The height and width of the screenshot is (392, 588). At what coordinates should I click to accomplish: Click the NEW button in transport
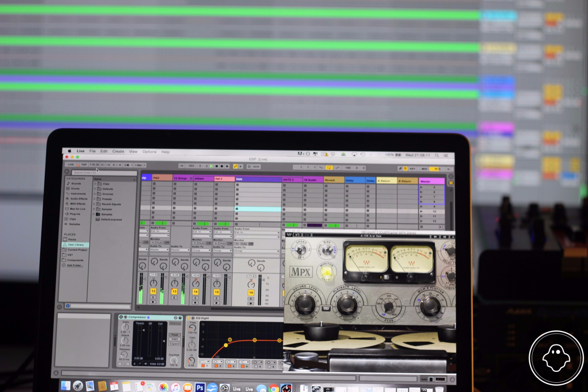click(256, 167)
